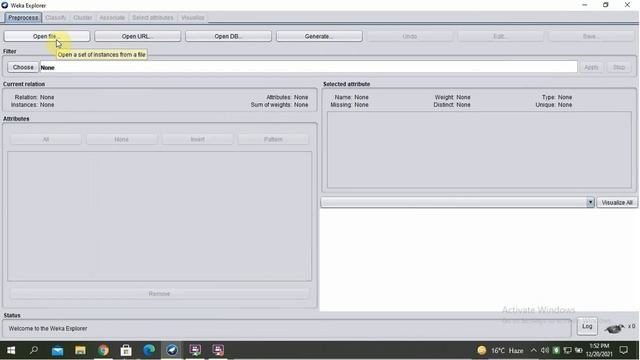
Task: Click the volume speaker tray icon
Action: coord(544,350)
